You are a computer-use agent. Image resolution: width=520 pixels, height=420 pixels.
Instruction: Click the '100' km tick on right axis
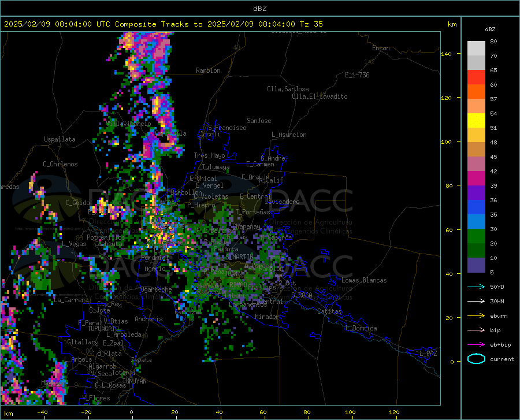446,142
